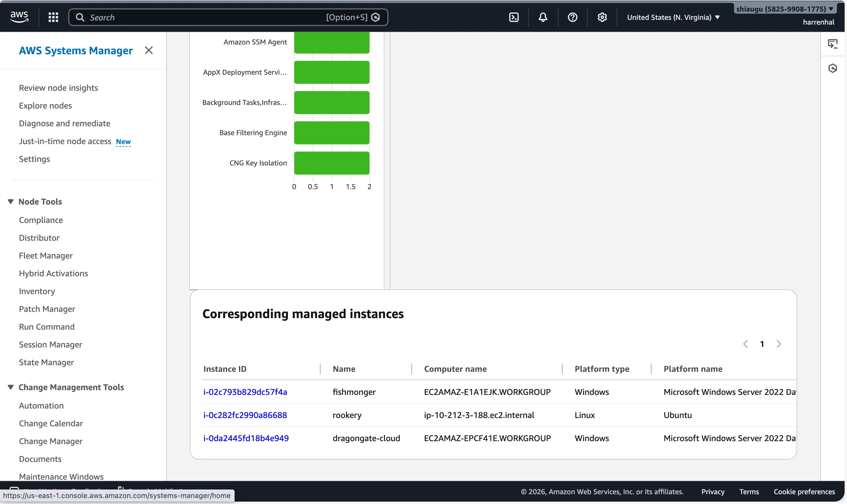Open AWS Systems Manager home link
Image resolution: width=847 pixels, height=504 pixels.
tap(76, 50)
